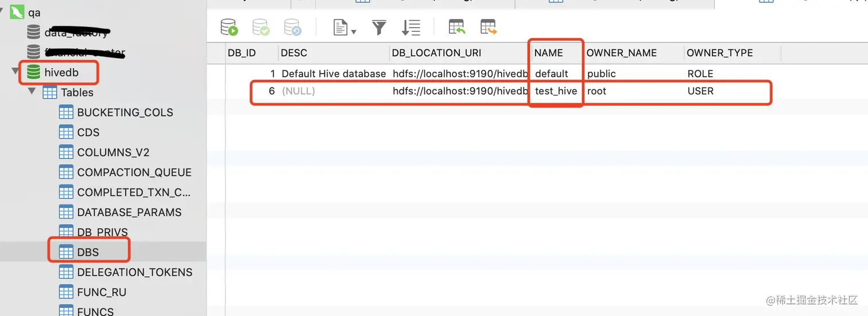The width and height of the screenshot is (868, 316).
Task: Open the Filter funnel tool
Action: point(379,27)
